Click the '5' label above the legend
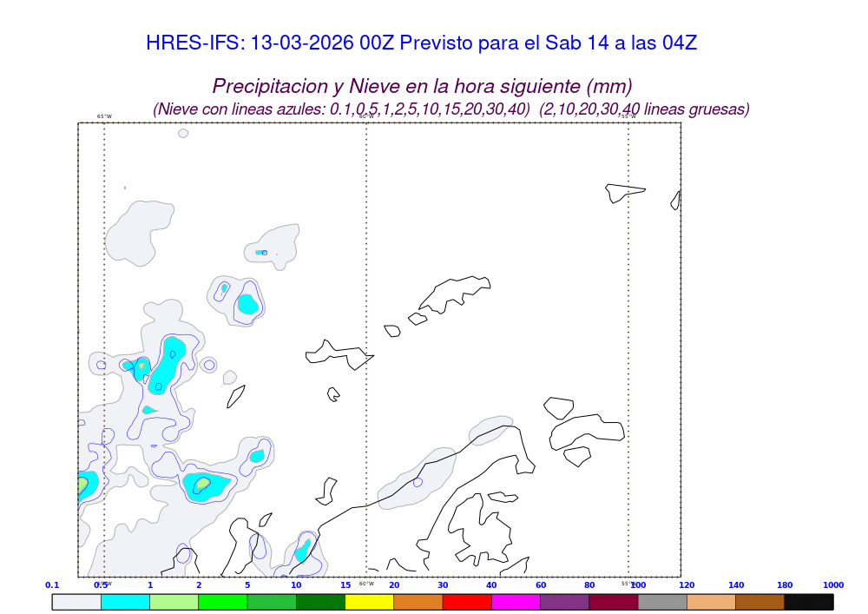The height and width of the screenshot is (614, 868). pyautogui.click(x=247, y=585)
